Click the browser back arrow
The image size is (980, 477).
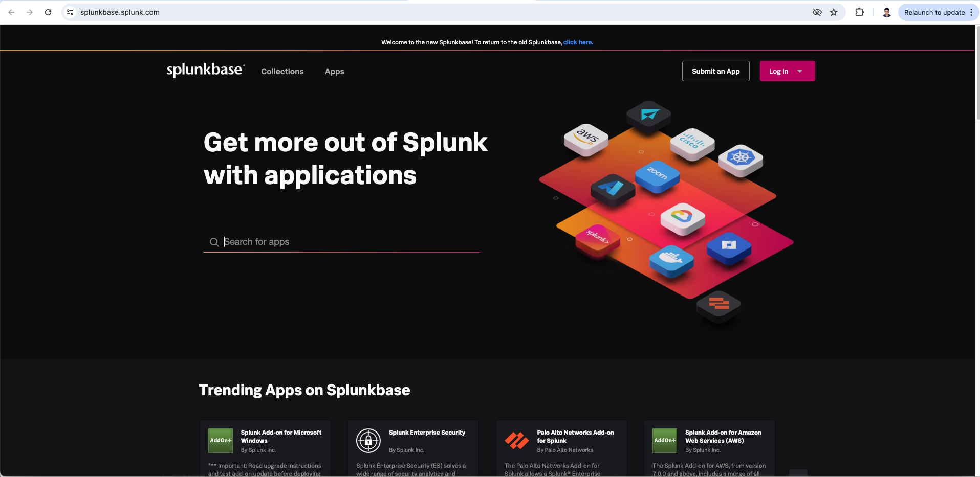11,12
